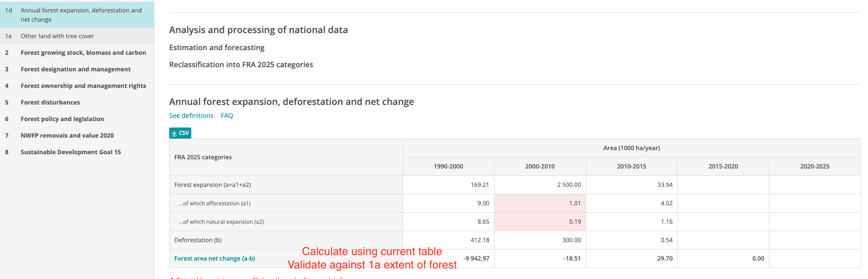
Task: Open Forest policy and legislation section
Action: click(x=62, y=119)
